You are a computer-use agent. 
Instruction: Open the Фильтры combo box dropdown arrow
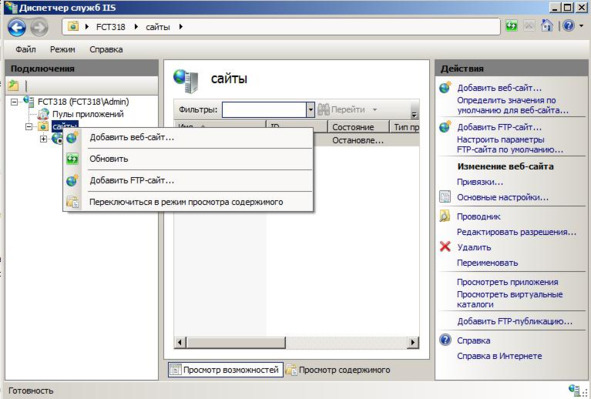pos(310,110)
